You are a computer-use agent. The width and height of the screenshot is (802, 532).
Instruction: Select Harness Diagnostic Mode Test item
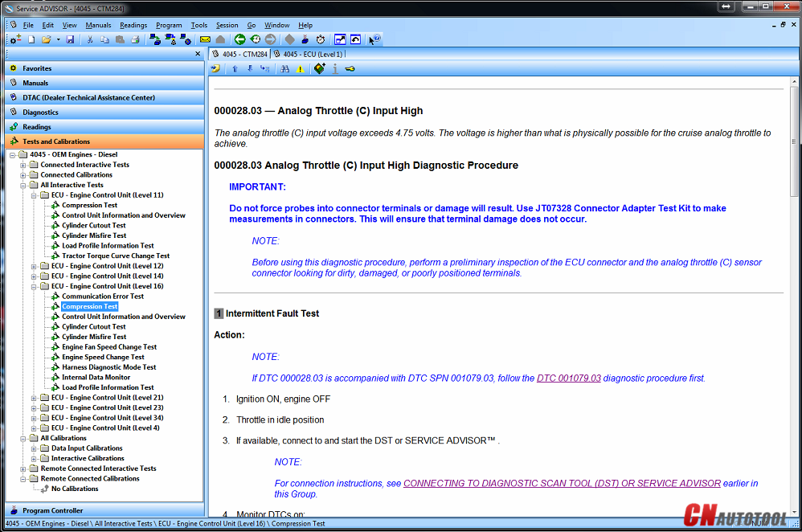(x=109, y=367)
